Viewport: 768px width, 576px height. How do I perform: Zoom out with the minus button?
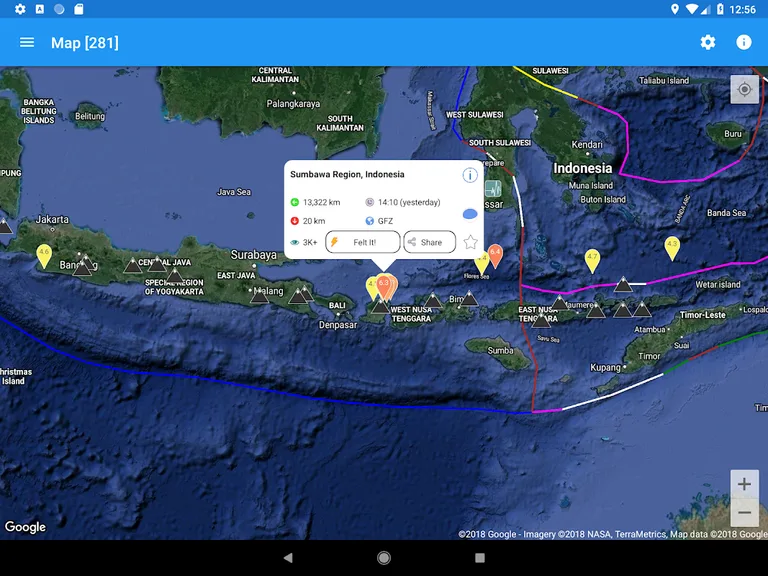744,512
